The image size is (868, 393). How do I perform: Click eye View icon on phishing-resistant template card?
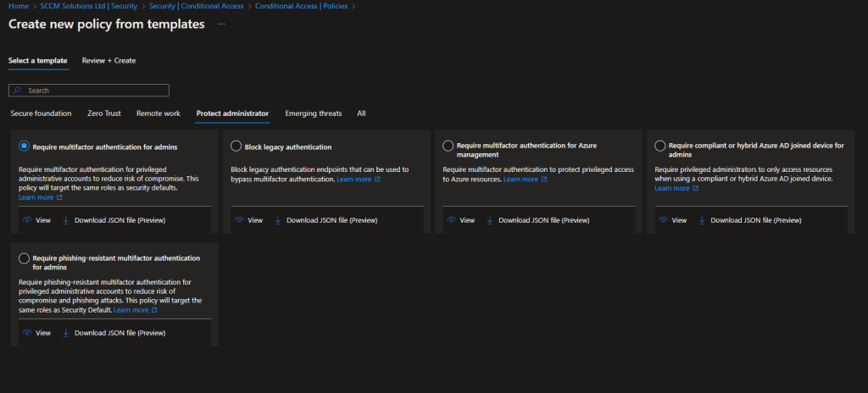click(27, 333)
